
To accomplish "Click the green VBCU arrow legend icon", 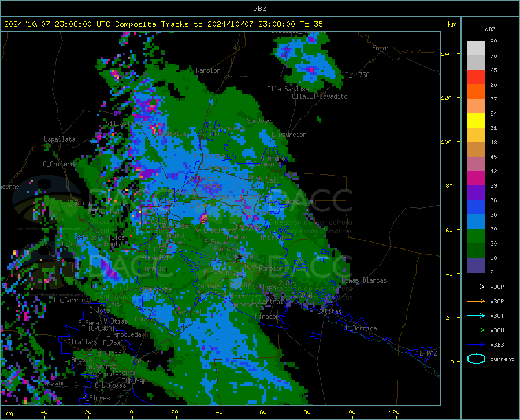I will [476, 330].
